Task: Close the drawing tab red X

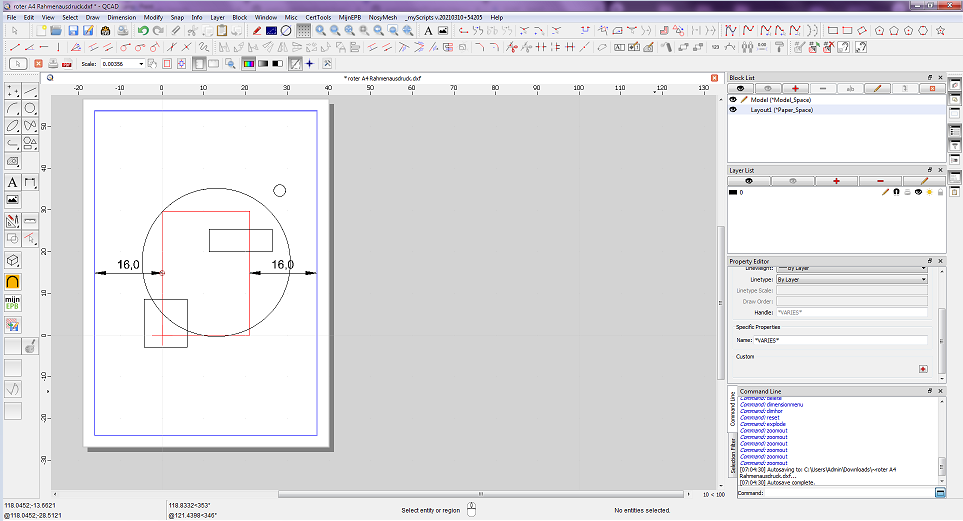Action: coord(714,78)
